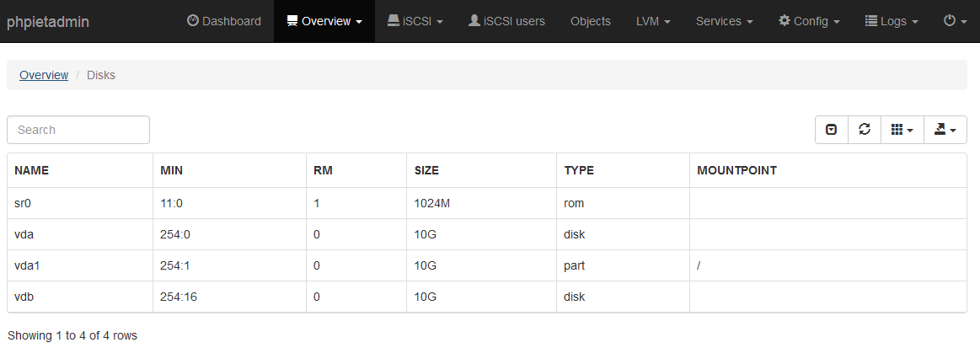Sort table by the NAME column header
Viewport: 980px width, 348px height.
[x=80, y=170]
